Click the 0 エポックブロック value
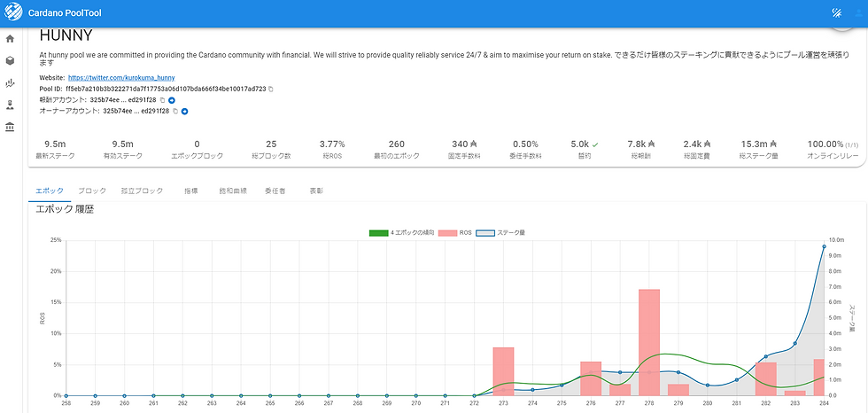The image size is (868, 413). (197, 144)
